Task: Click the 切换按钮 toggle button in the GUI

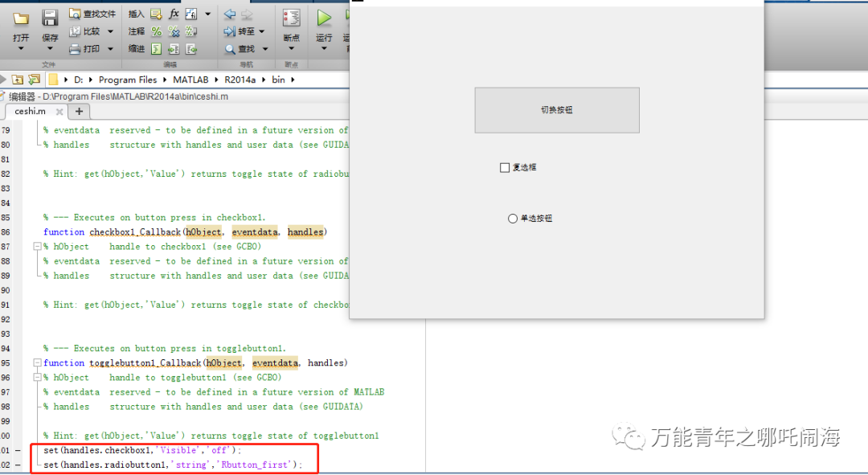Action: click(x=557, y=110)
